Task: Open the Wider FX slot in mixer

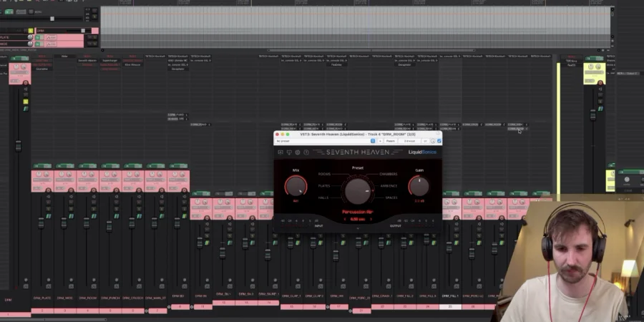Action: pos(64,57)
